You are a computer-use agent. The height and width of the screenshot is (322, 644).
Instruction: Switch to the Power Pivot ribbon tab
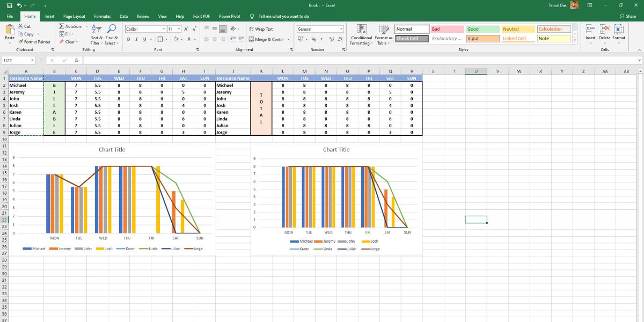[x=230, y=16]
